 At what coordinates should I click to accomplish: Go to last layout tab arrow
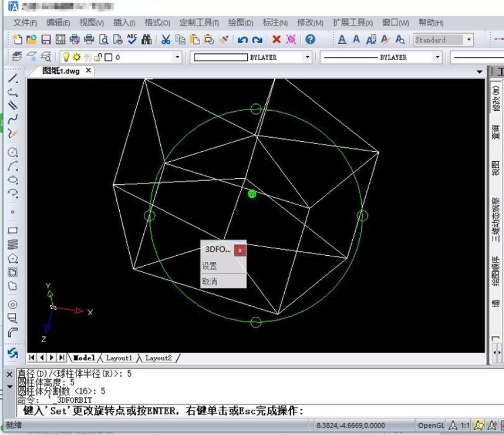click(62, 357)
